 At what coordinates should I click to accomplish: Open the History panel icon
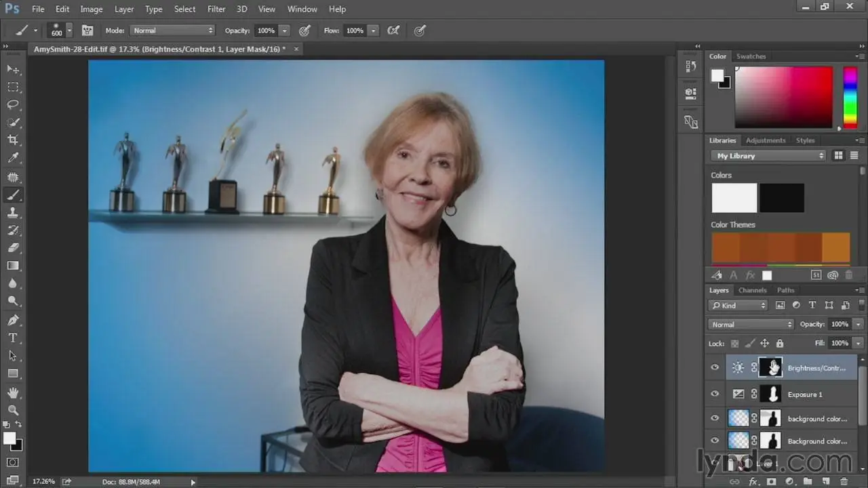691,66
